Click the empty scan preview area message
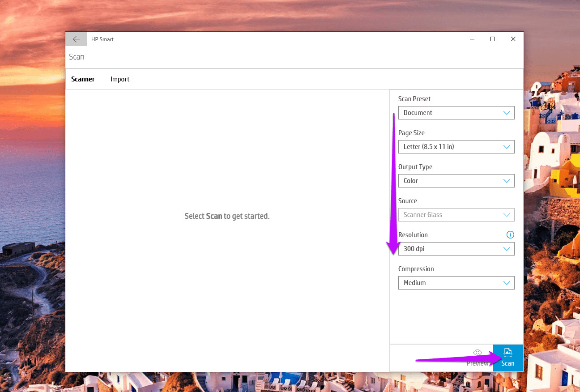 tap(227, 216)
